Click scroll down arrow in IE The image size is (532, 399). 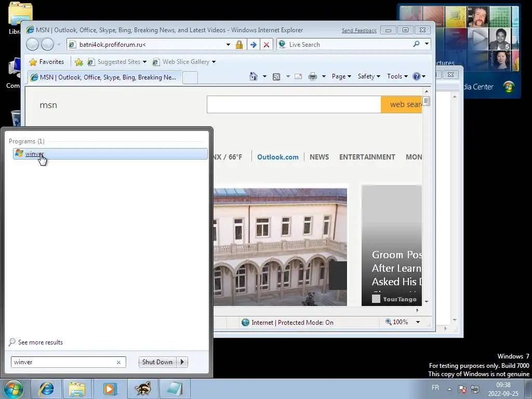[427, 301]
